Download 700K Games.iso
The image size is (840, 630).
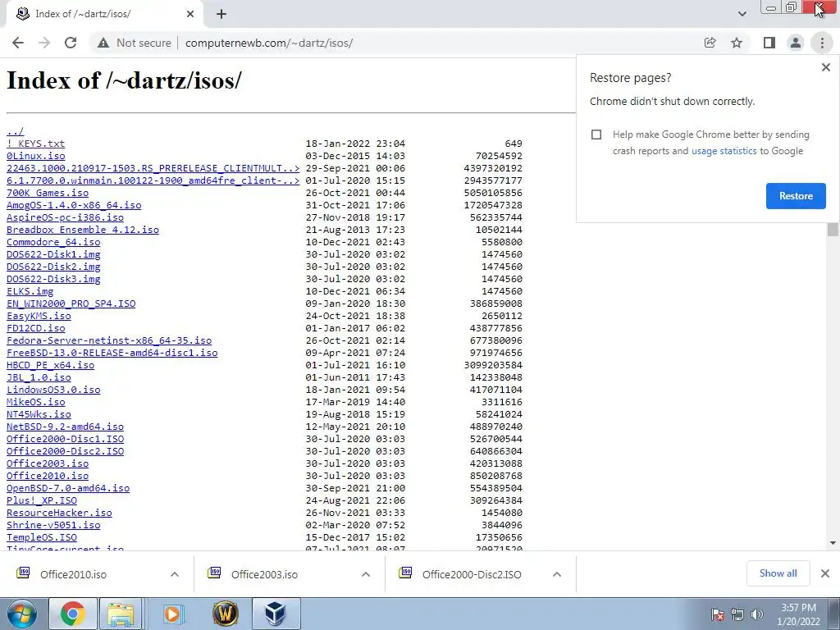47,193
